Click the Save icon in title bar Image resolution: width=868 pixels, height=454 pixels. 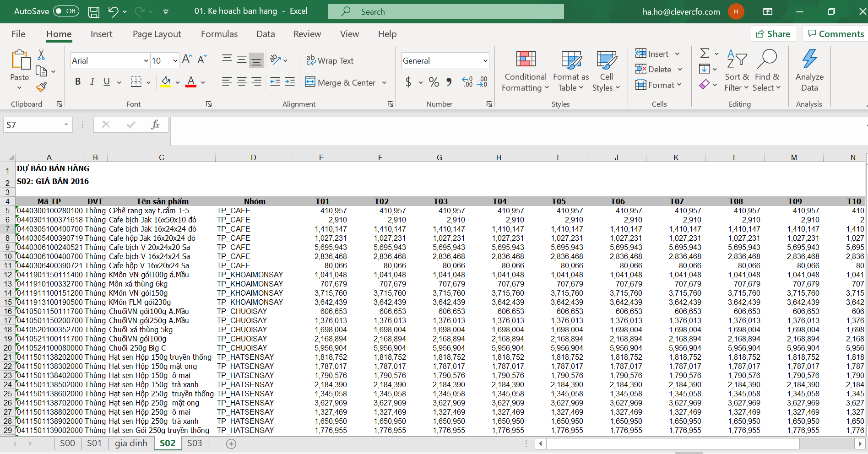point(93,12)
